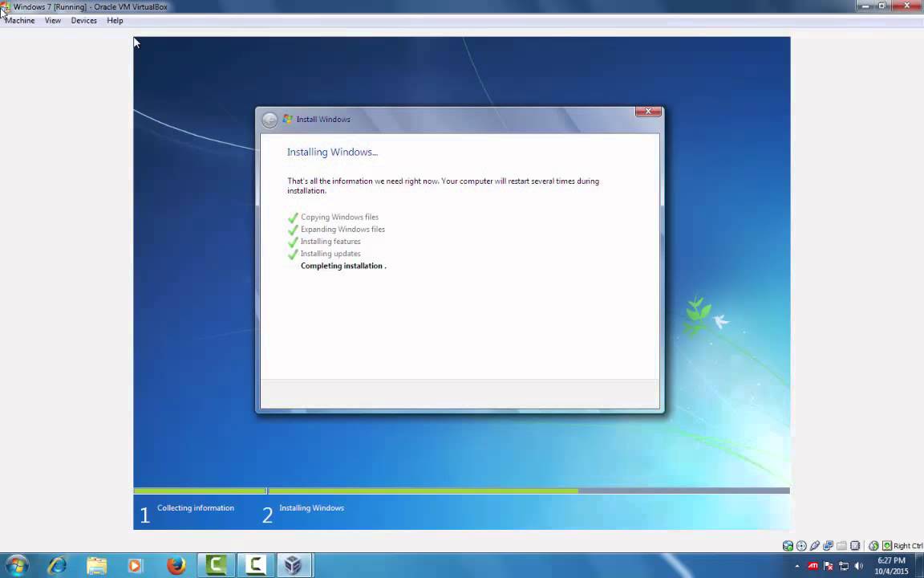Click green checkmark beside Installing updates
924x578 pixels.
293,254
